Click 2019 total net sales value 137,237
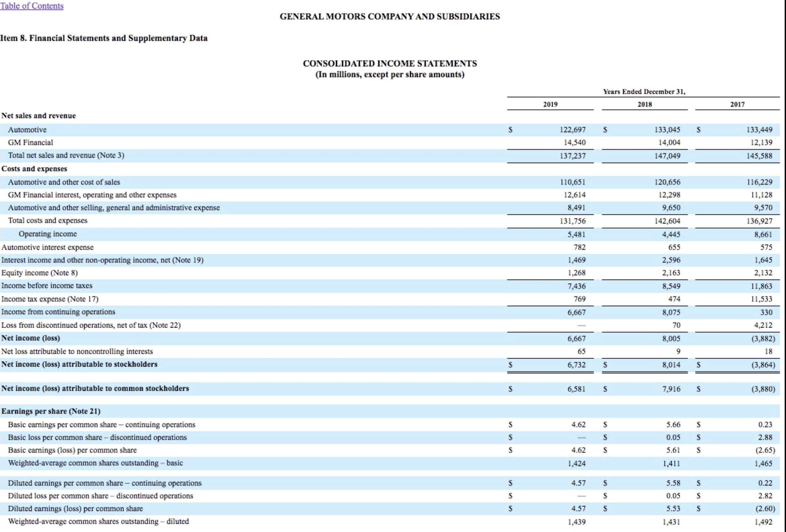 572,156
